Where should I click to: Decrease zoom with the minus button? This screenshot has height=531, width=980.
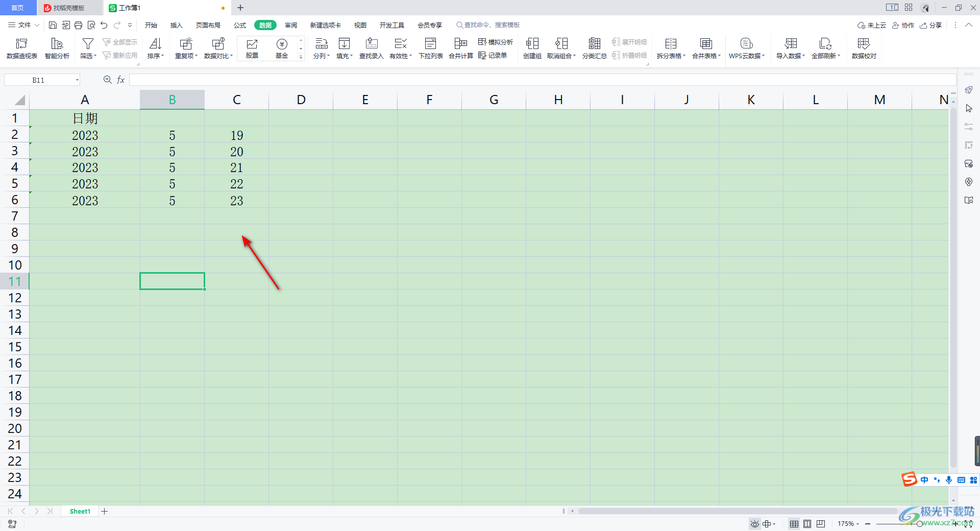point(868,524)
